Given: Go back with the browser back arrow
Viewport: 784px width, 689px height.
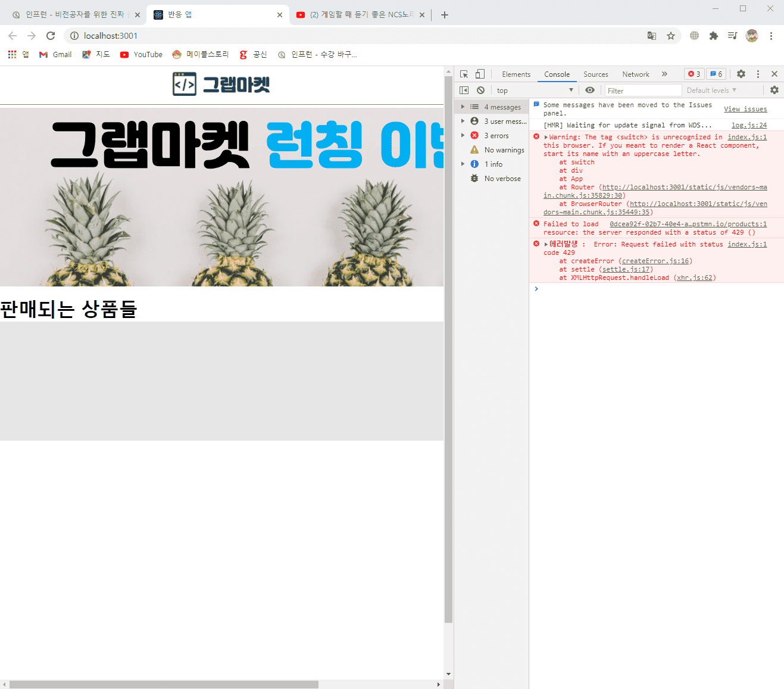Looking at the screenshot, I should [13, 36].
